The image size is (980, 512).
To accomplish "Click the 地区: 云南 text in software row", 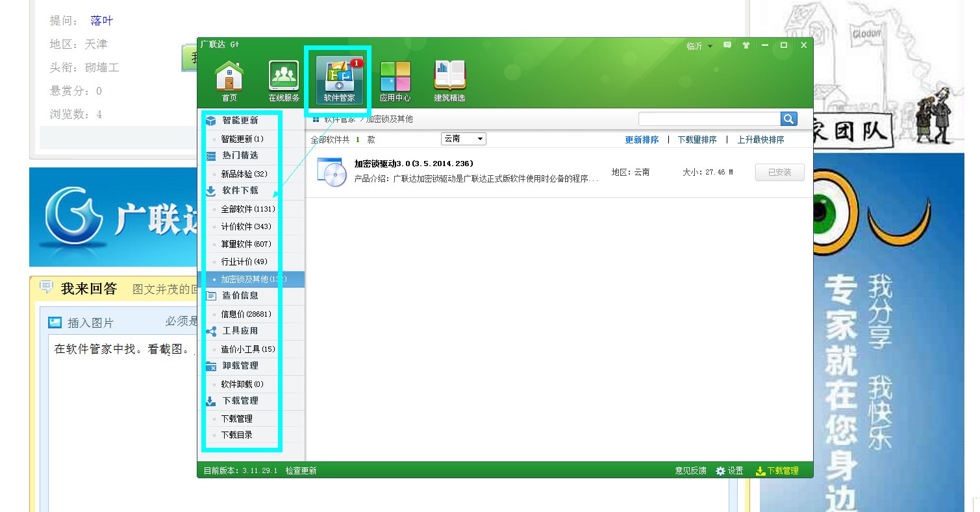I will pos(630,172).
